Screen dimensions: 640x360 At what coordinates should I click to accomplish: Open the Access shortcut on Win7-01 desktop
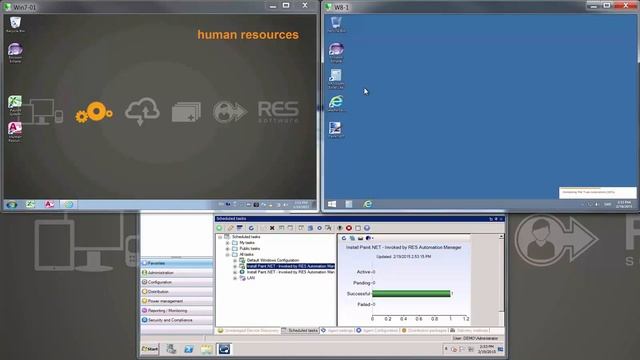point(15,132)
